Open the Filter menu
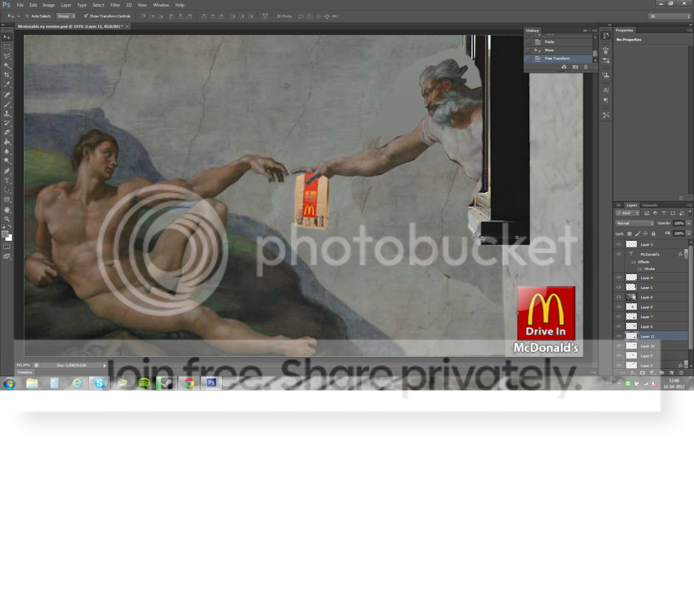 coord(115,5)
